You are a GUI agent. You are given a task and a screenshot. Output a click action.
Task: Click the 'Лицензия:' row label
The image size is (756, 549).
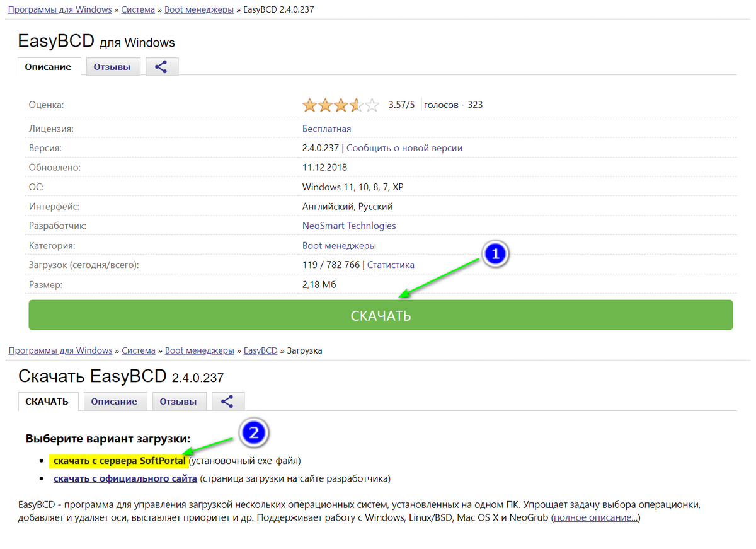(x=51, y=129)
